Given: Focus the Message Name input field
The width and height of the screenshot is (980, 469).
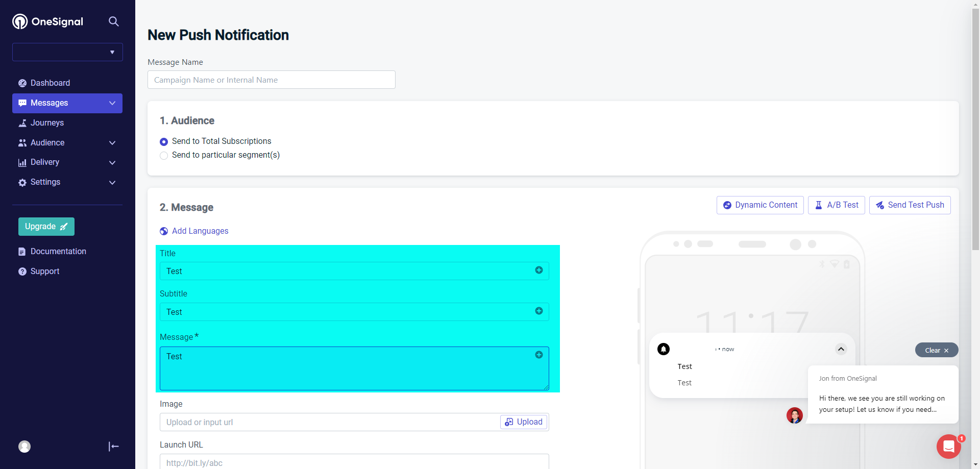Looking at the screenshot, I should (272, 80).
